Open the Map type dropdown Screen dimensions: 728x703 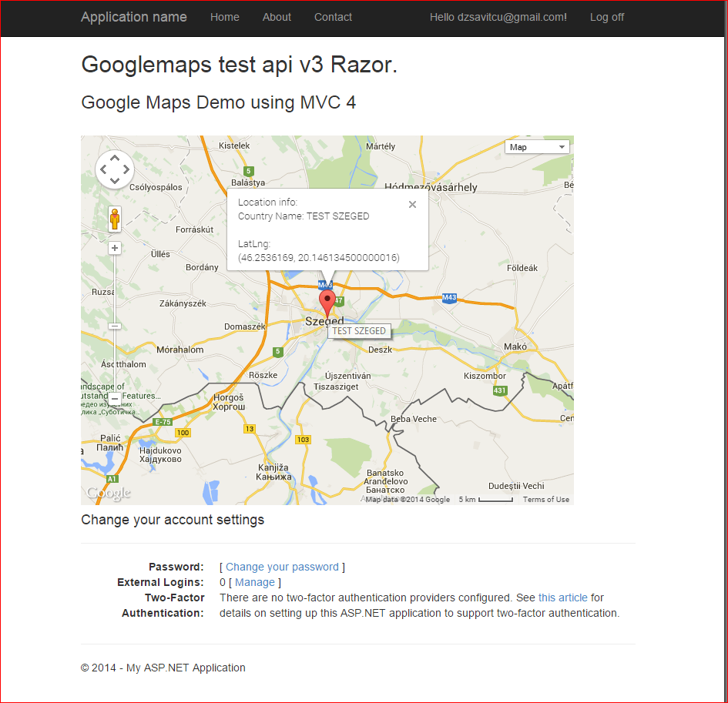[537, 147]
